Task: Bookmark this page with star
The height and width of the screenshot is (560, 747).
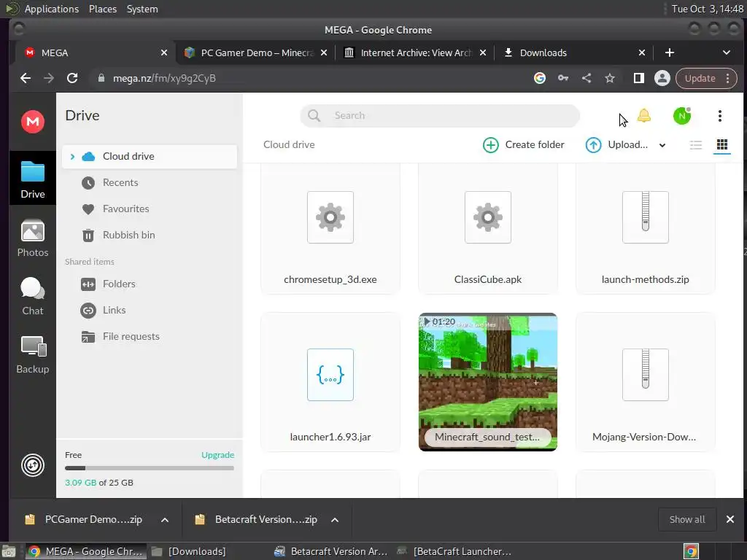Action: click(610, 78)
